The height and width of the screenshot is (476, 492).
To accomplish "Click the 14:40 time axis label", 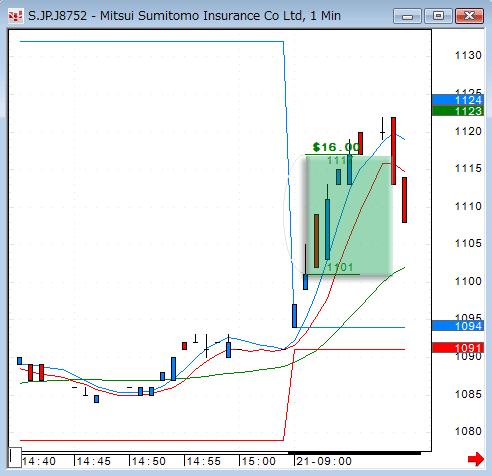I will 39,461.
